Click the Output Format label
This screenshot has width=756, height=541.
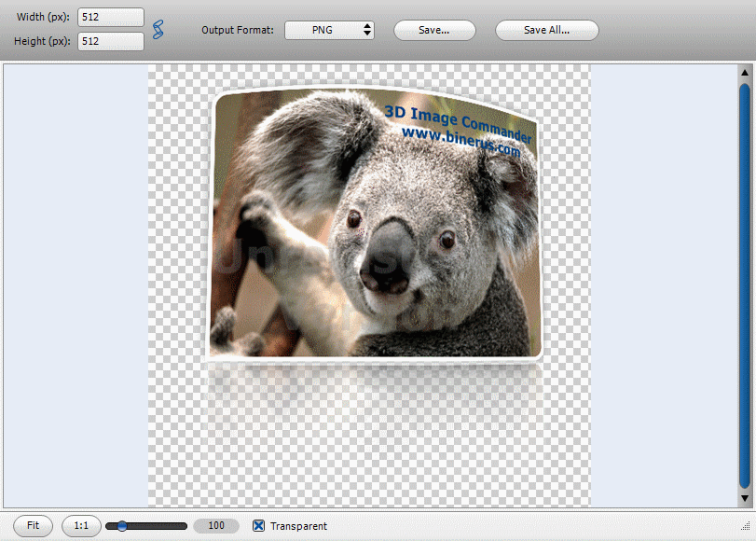[237, 30]
